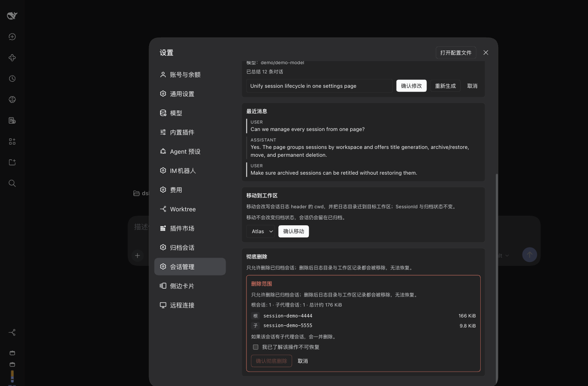Go to 通用设置 section
This screenshot has width=588, height=386.
pos(190,94)
